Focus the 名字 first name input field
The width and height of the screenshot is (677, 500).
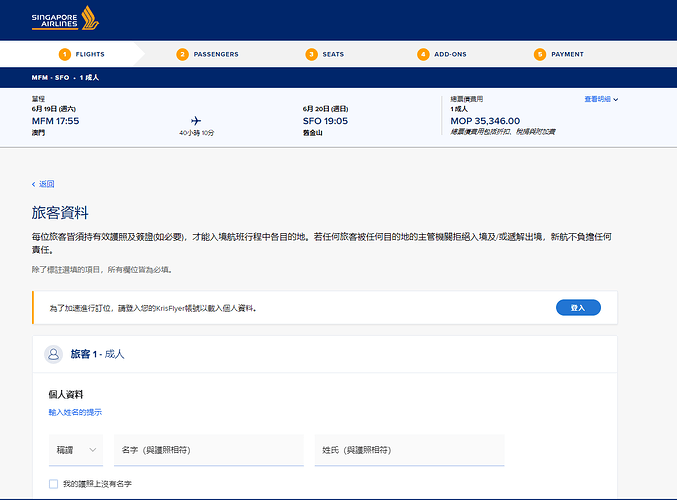coord(209,450)
